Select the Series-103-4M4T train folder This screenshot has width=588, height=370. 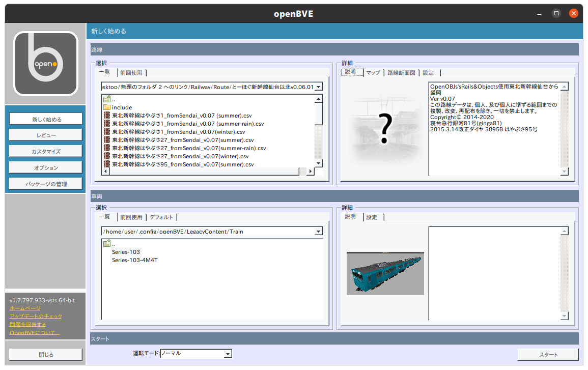(x=135, y=260)
